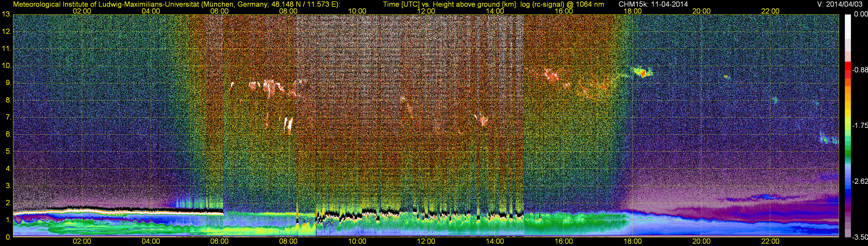Click the top axis 08:00 time label
Screen dimensions: 868x246
click(288, 11)
